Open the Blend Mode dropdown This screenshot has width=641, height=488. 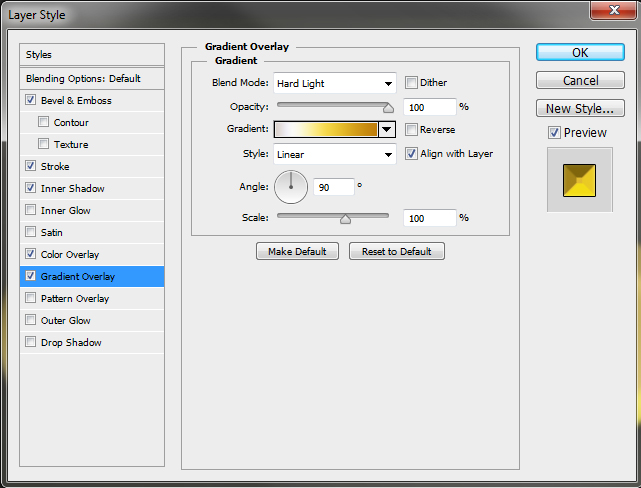335,83
